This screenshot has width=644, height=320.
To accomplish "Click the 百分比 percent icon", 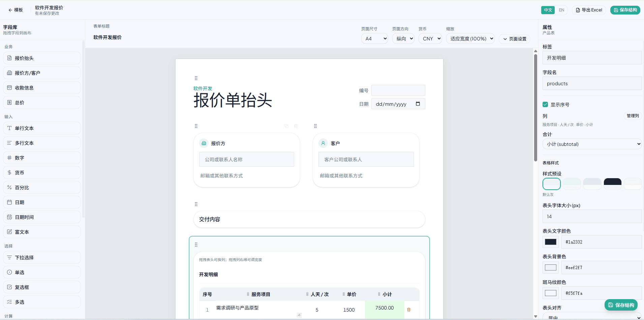I will click(9, 187).
